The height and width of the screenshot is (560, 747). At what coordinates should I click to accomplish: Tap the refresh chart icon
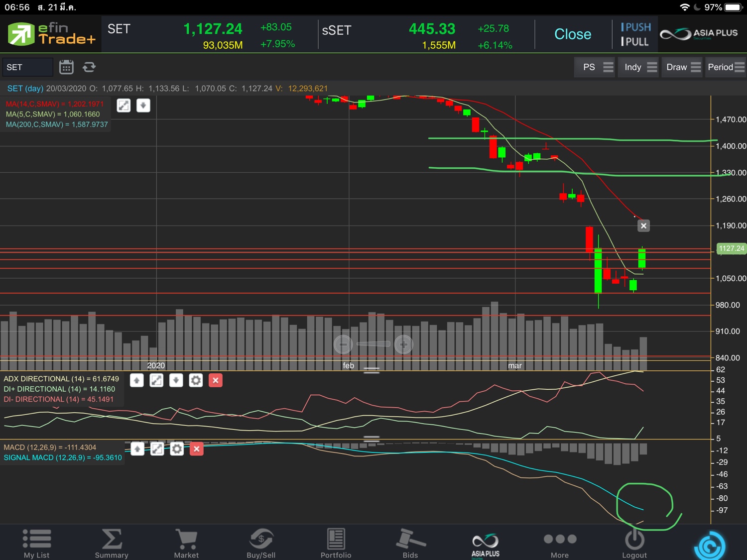tap(89, 67)
